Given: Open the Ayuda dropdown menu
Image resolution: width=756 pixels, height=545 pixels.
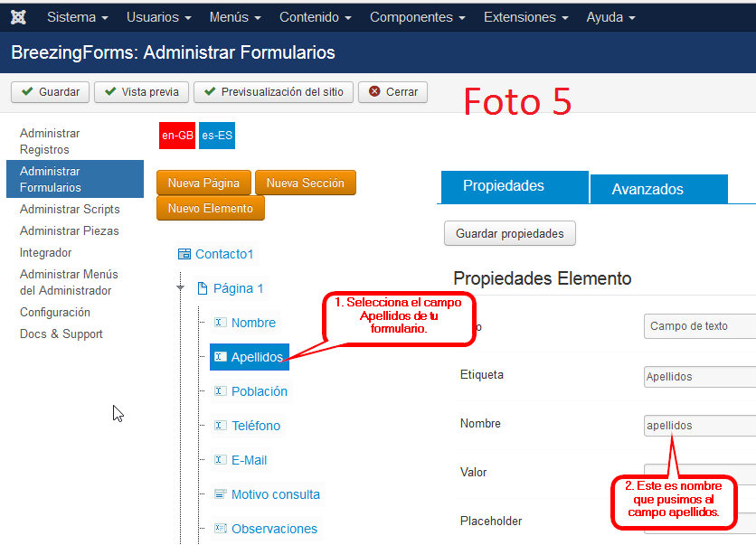Looking at the screenshot, I should pos(610,17).
